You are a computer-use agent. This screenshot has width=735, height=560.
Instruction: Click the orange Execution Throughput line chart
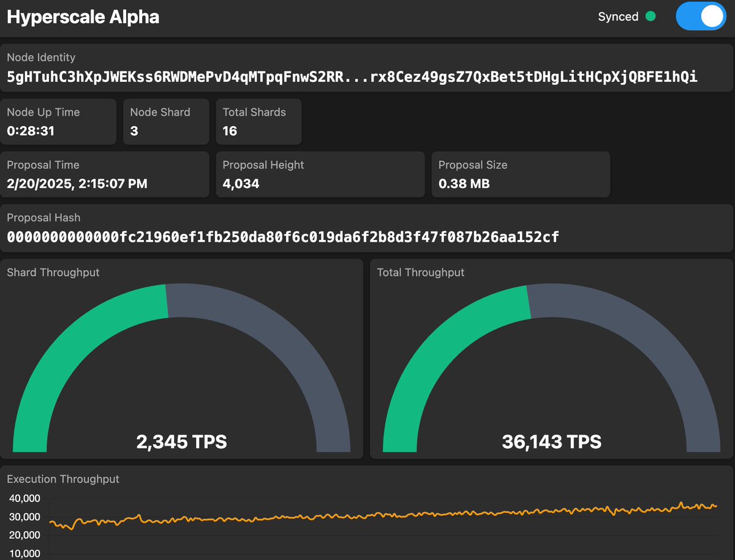click(x=383, y=516)
